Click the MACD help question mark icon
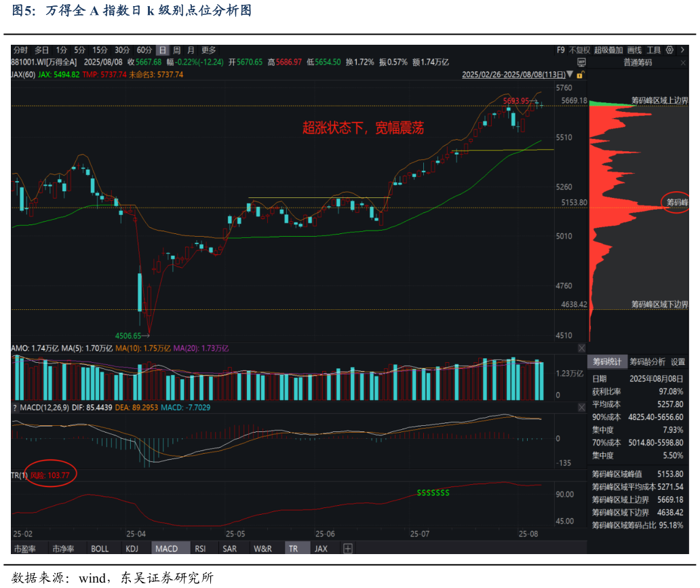This screenshot has height=588, width=700. [14, 407]
